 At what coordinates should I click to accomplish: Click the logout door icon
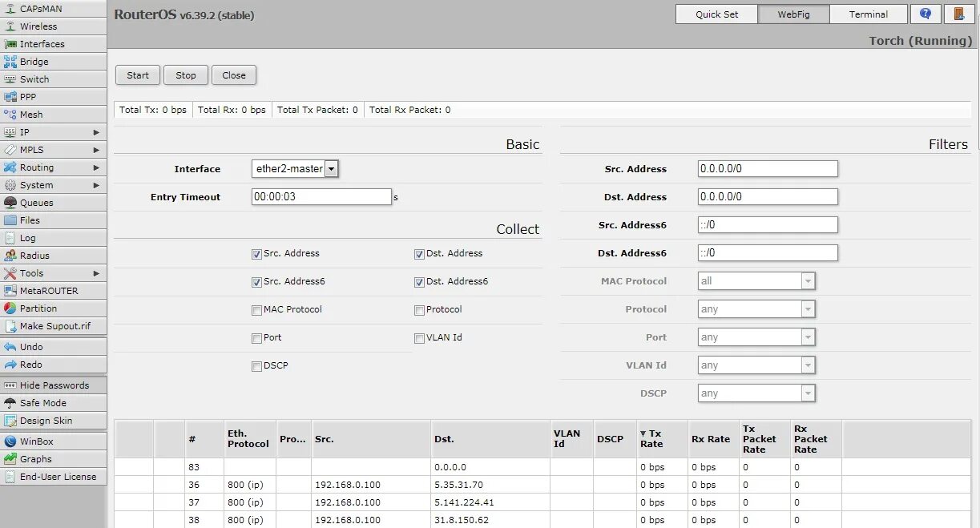[959, 14]
